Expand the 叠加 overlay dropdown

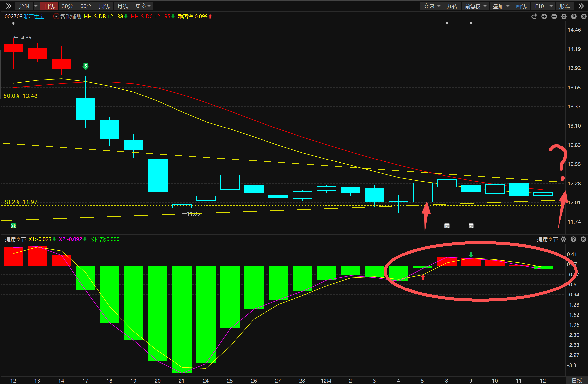[501, 6]
